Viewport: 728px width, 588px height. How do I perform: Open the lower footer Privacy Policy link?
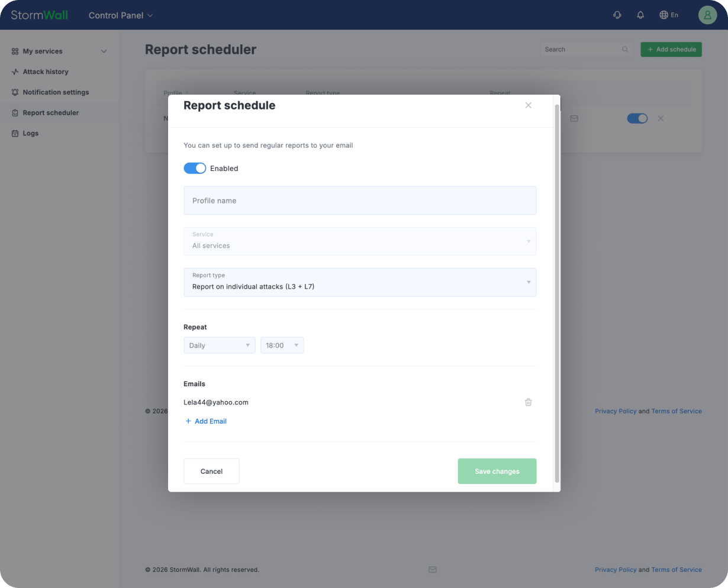[x=616, y=570]
